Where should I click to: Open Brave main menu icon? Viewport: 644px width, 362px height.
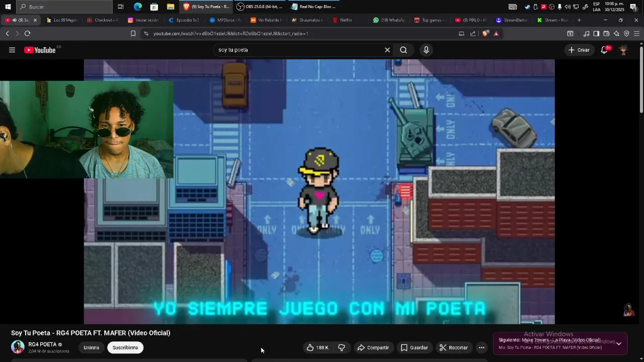pos(636,34)
